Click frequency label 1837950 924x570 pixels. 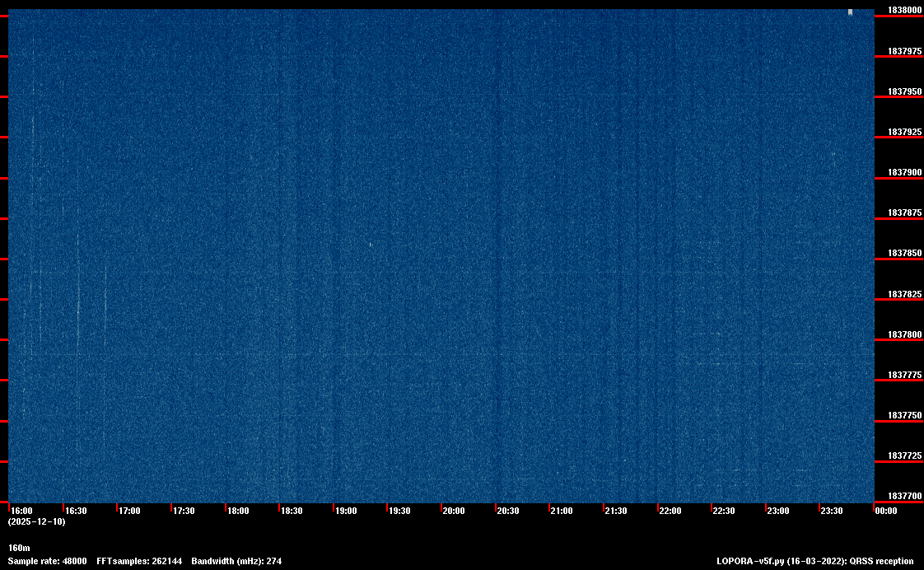point(904,92)
